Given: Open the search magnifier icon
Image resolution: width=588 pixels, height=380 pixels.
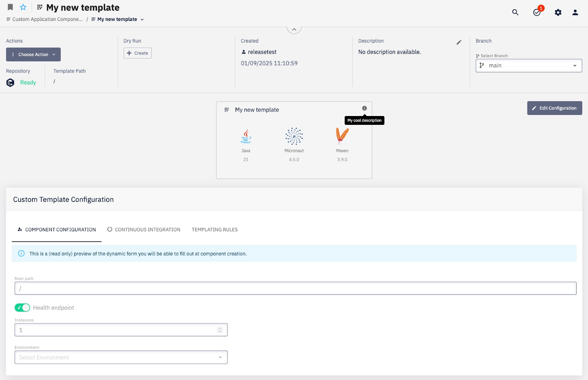Looking at the screenshot, I should pos(515,12).
